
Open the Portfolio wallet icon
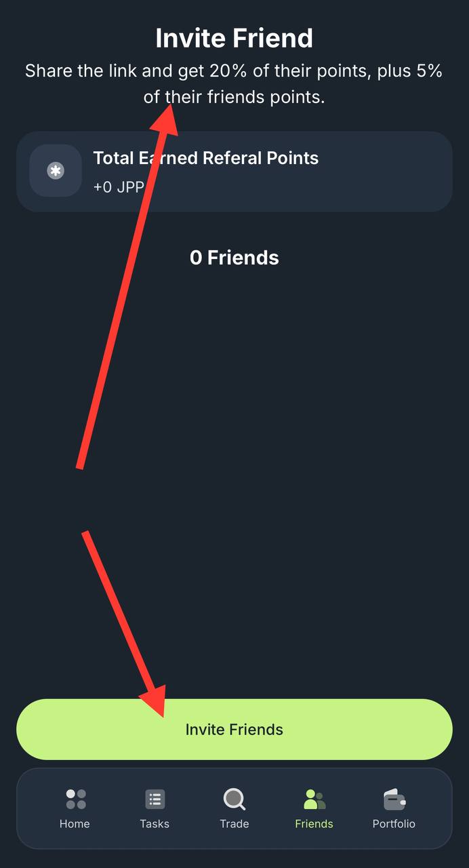point(394,800)
